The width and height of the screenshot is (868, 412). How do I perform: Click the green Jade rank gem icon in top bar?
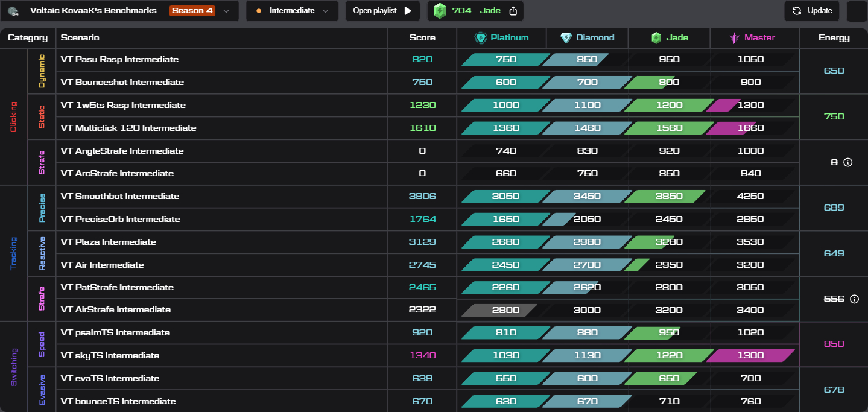click(x=440, y=11)
